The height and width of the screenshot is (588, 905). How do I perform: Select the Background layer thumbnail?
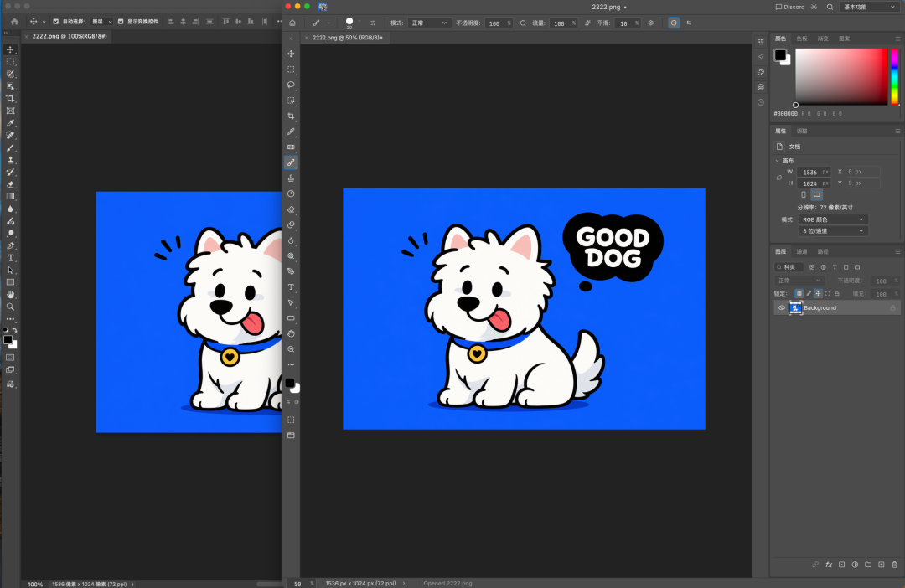[795, 307]
